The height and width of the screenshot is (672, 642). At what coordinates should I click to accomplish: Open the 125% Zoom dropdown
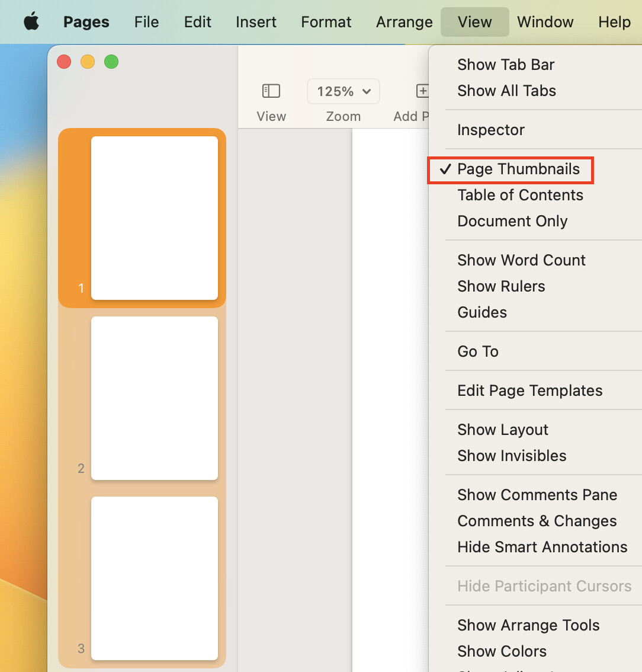[x=344, y=91]
